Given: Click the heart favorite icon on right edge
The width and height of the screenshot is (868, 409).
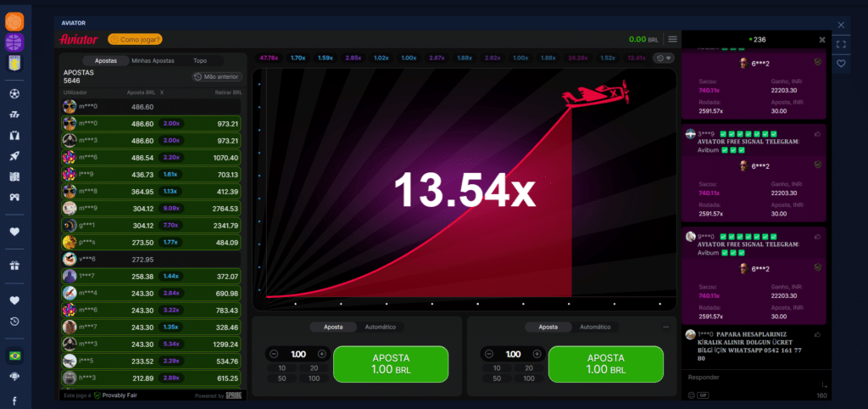Looking at the screenshot, I should [x=841, y=64].
